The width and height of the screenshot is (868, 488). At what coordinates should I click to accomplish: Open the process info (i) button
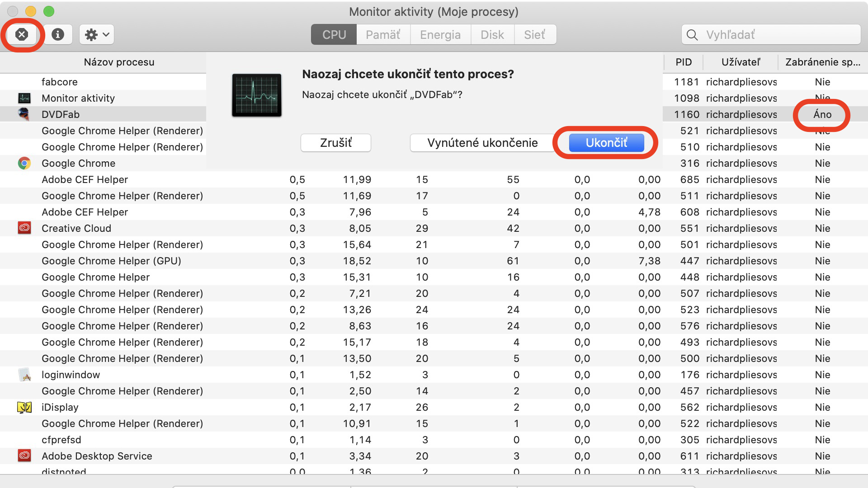tap(58, 34)
